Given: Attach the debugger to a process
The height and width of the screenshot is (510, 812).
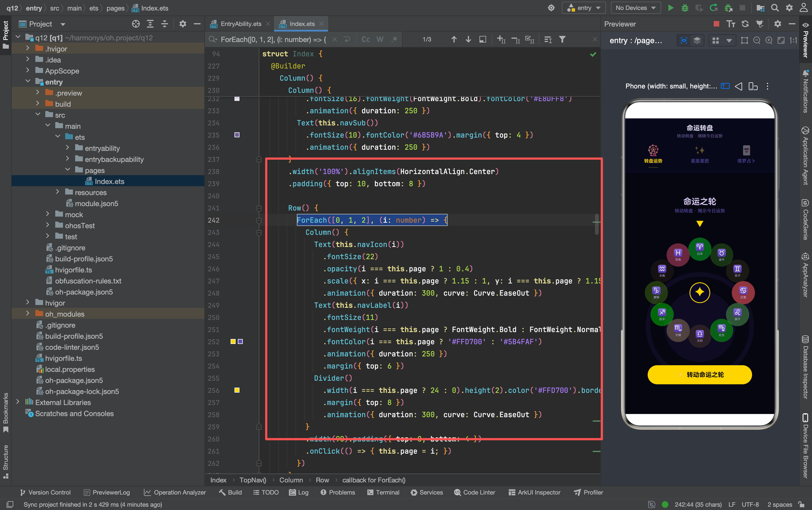Looking at the screenshot, I should 728,8.
